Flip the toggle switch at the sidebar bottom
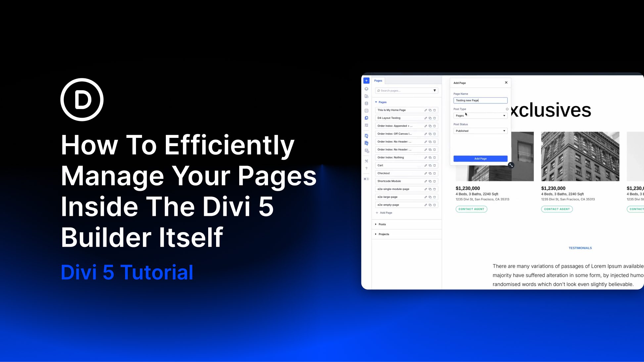 click(366, 179)
